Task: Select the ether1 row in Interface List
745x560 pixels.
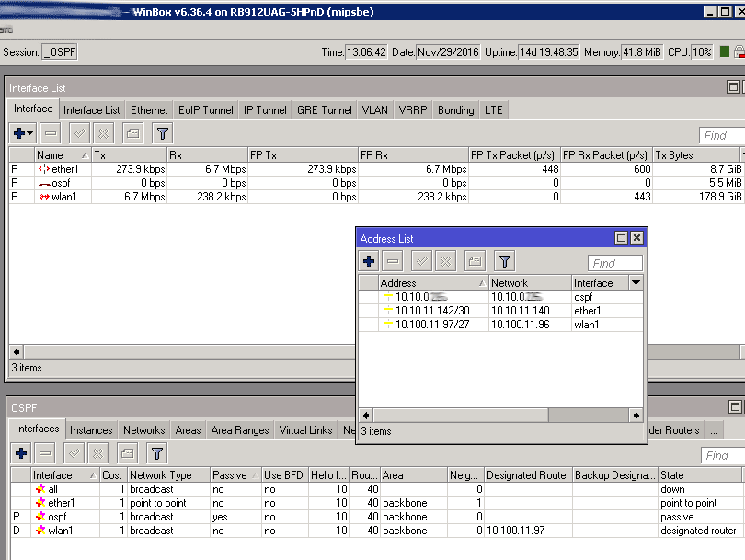Action: (x=64, y=169)
